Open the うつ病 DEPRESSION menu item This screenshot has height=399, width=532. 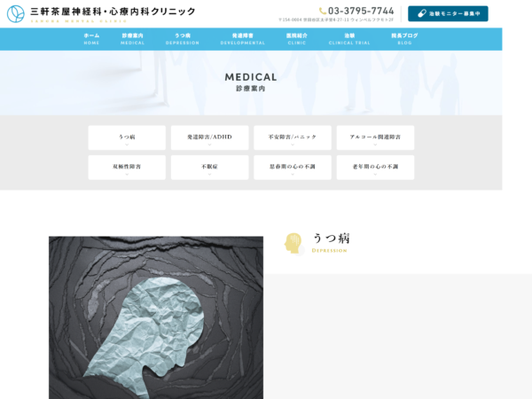point(183,39)
